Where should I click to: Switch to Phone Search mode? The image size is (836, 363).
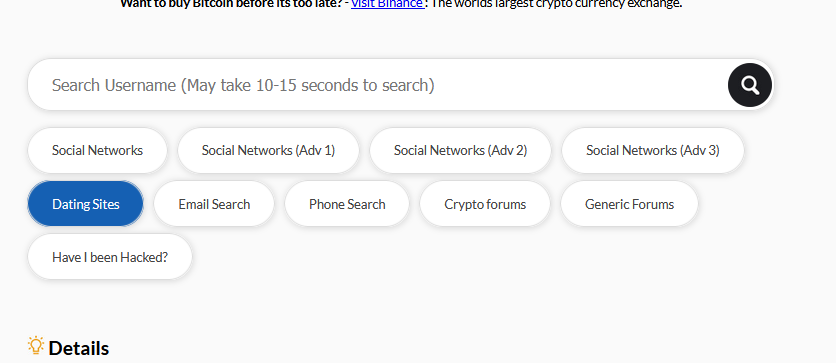(x=347, y=204)
